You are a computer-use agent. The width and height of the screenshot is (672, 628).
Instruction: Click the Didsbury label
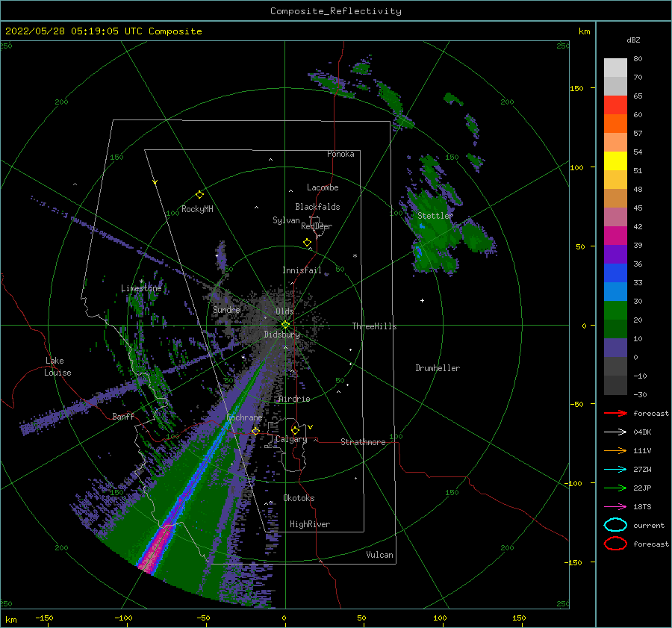pos(281,335)
